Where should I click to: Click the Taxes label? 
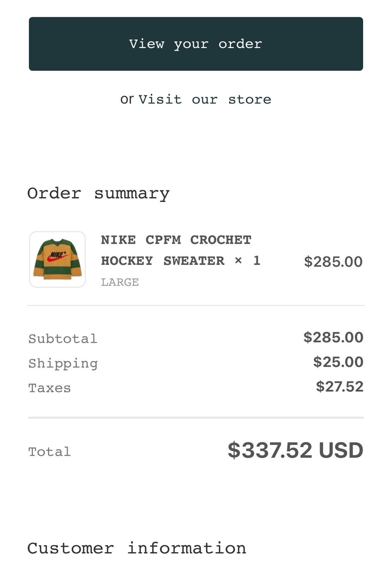coord(50,388)
